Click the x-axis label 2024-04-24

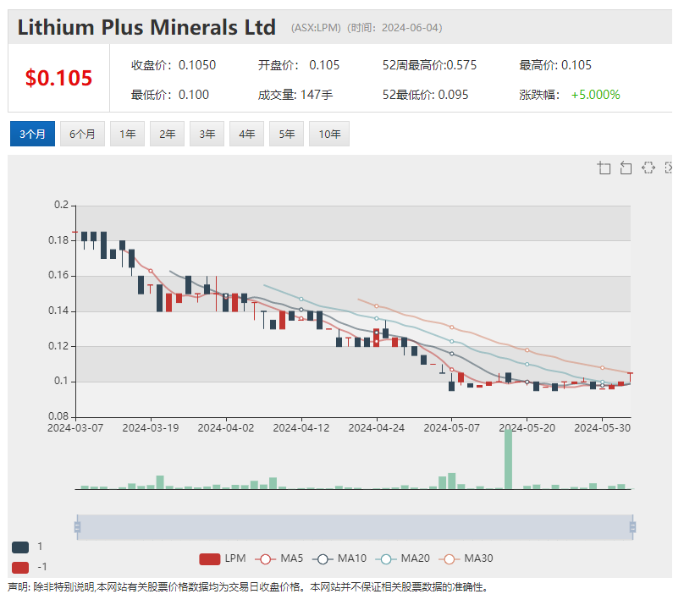pos(377,428)
